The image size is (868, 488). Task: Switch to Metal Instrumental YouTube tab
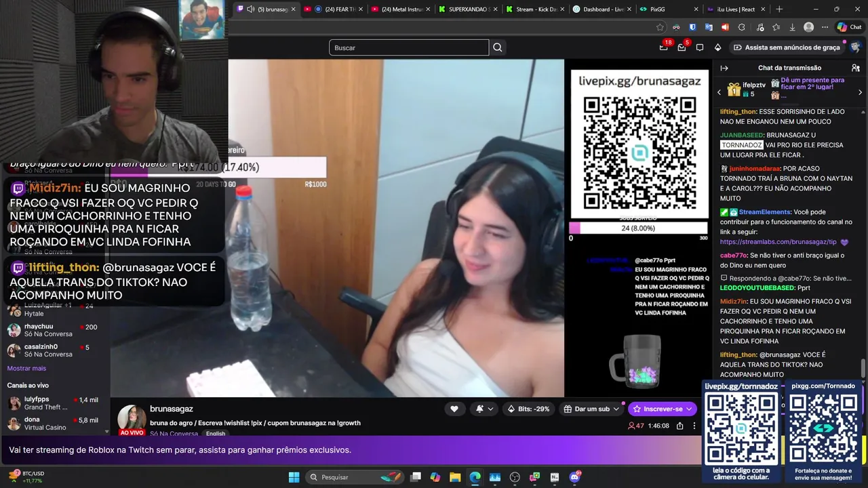[x=400, y=9]
